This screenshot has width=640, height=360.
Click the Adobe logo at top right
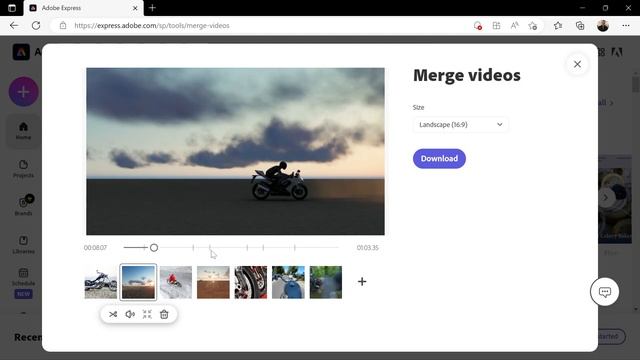coord(617,52)
